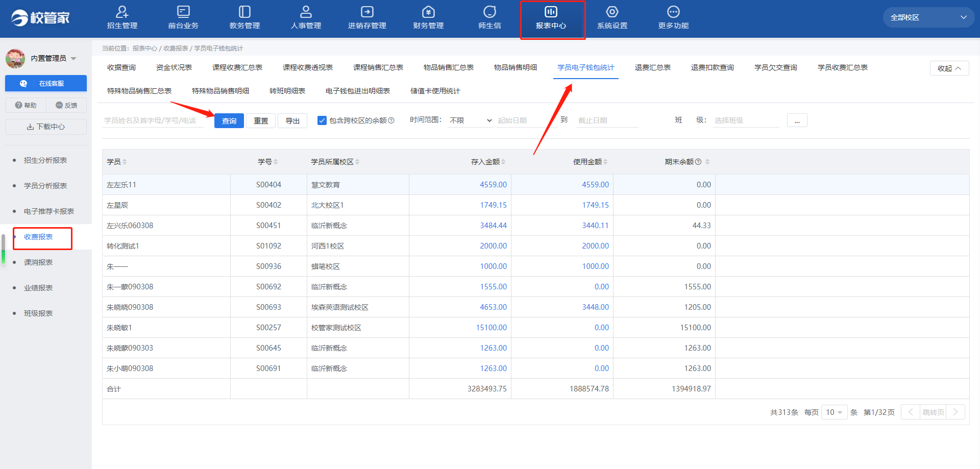This screenshot has width=980, height=469.
Task: Open 电子推荐卡报表 in sidebar
Action: (49, 211)
